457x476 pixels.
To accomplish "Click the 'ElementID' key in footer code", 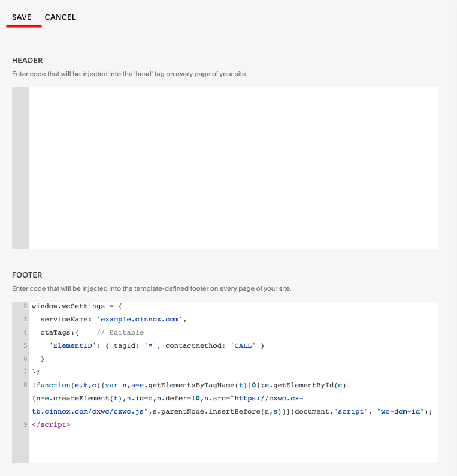I will tap(72, 346).
